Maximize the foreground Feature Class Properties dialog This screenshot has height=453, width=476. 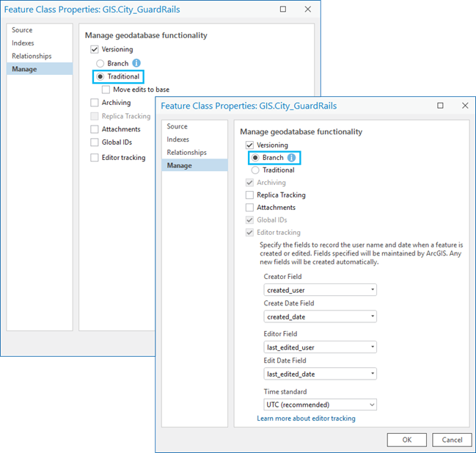point(440,106)
